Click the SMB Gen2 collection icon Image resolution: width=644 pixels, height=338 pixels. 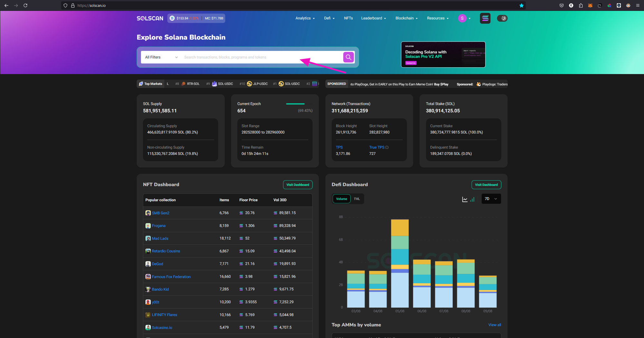click(x=148, y=213)
